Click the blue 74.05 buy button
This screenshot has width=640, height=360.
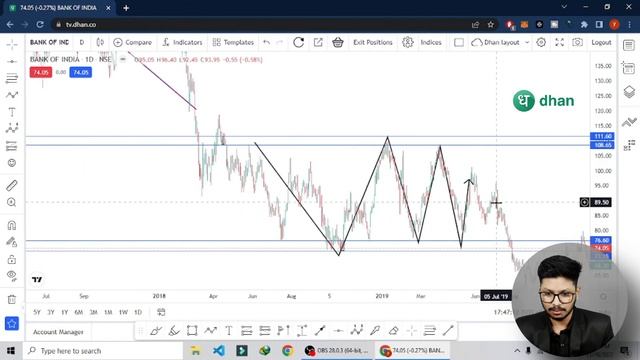click(x=80, y=72)
